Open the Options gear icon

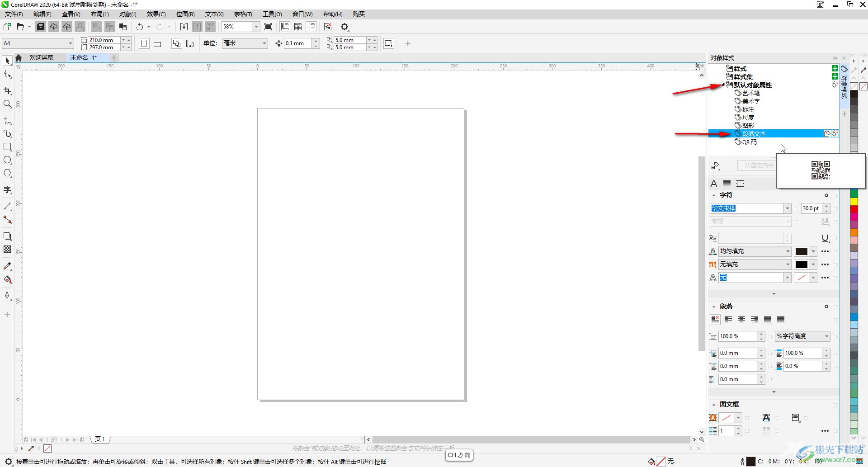click(x=345, y=27)
